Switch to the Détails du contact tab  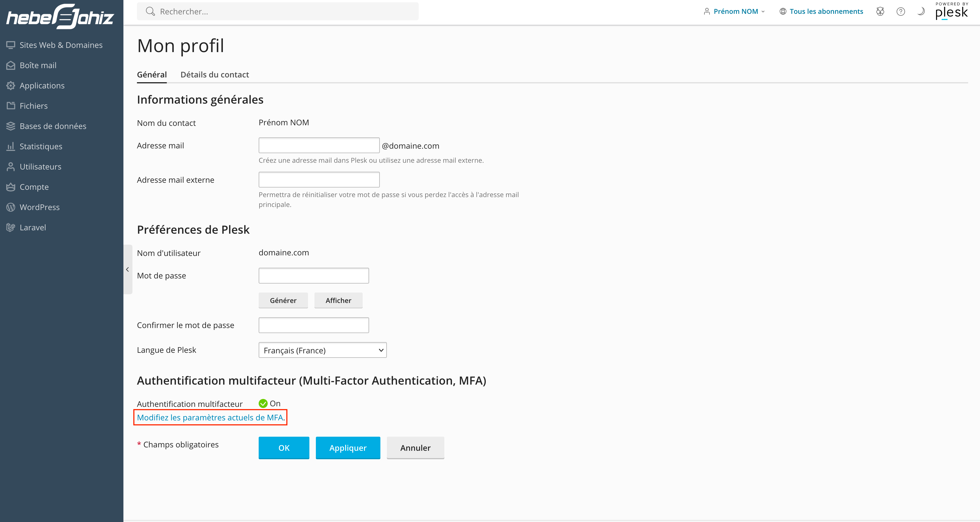(214, 75)
